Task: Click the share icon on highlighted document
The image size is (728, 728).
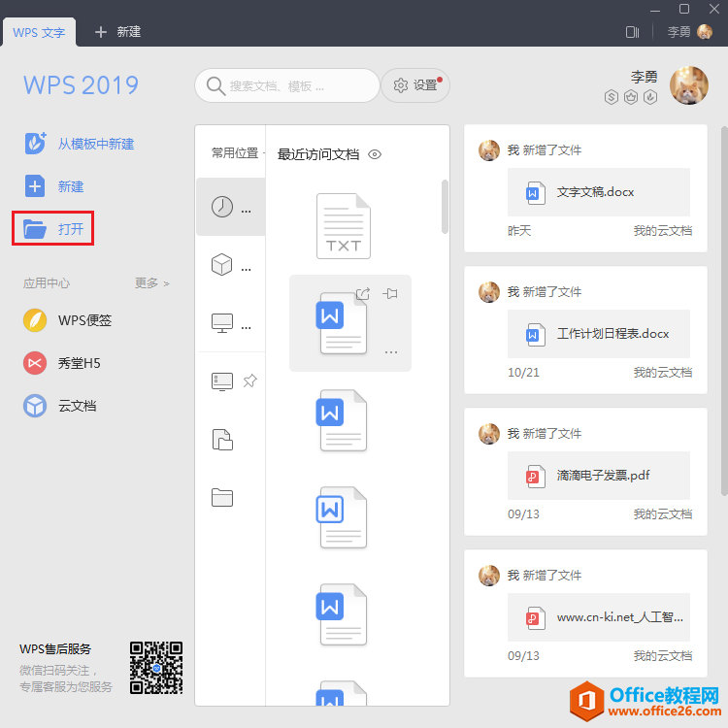Action: point(363,293)
